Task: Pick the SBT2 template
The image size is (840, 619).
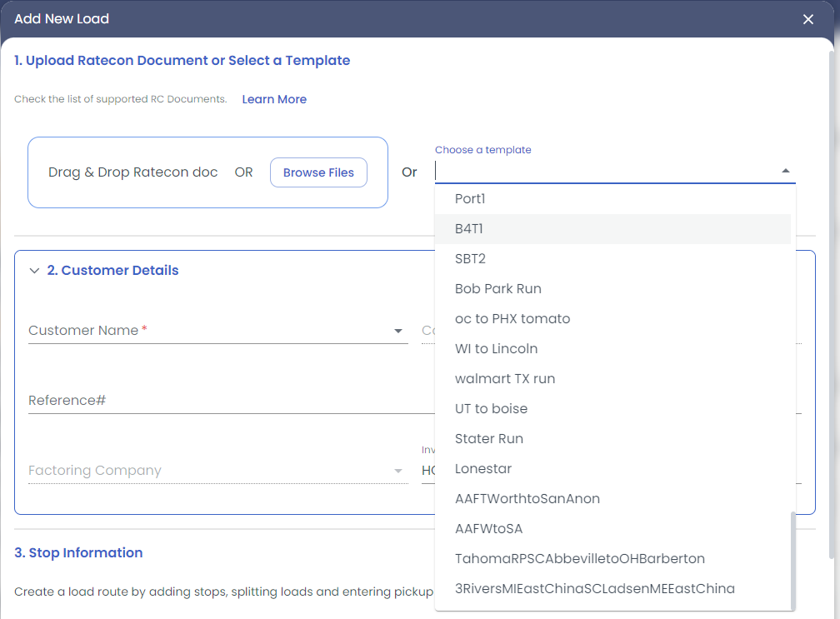Action: (x=470, y=258)
